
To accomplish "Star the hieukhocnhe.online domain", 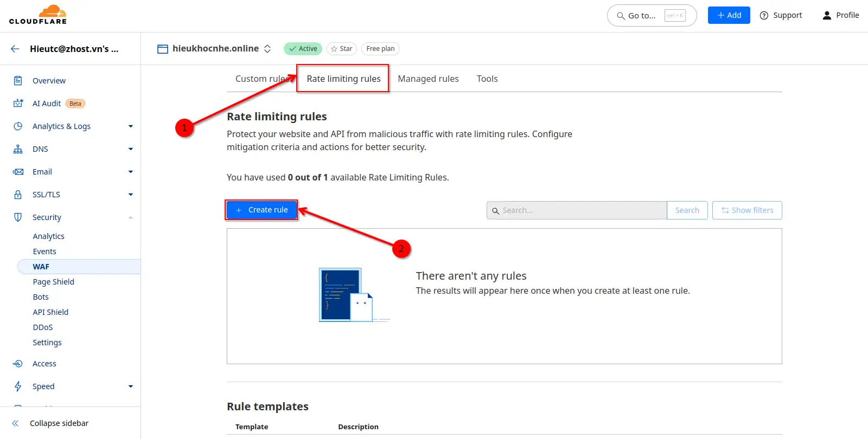I will click(x=341, y=49).
